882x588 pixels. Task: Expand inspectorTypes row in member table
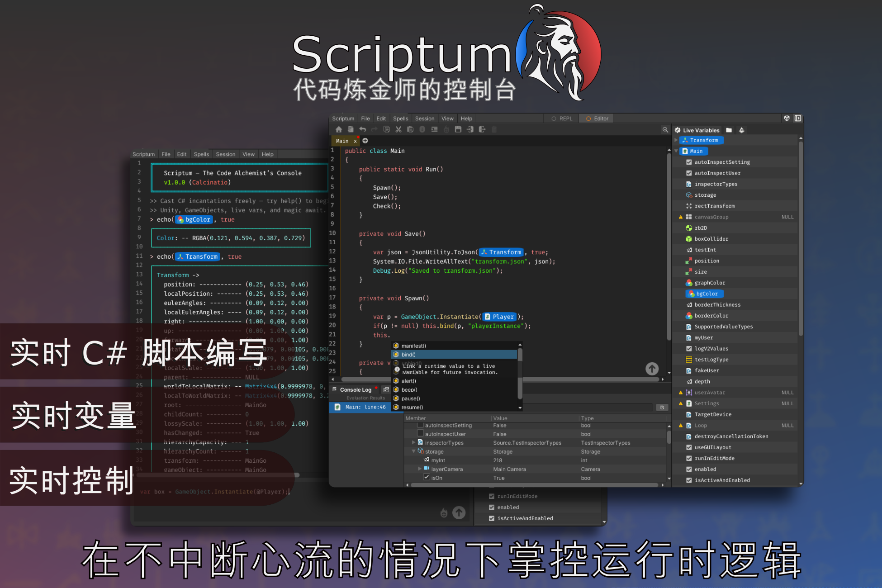point(413,442)
